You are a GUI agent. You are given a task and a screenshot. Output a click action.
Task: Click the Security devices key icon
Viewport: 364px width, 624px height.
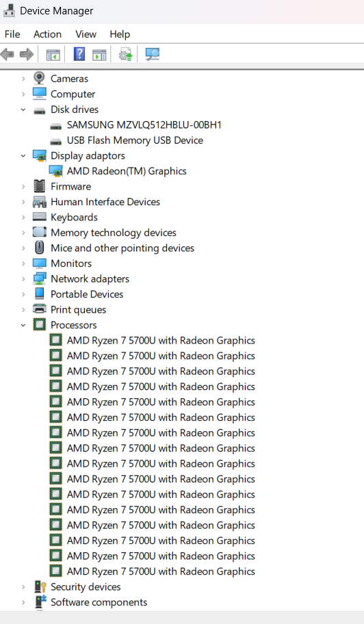[x=40, y=586]
